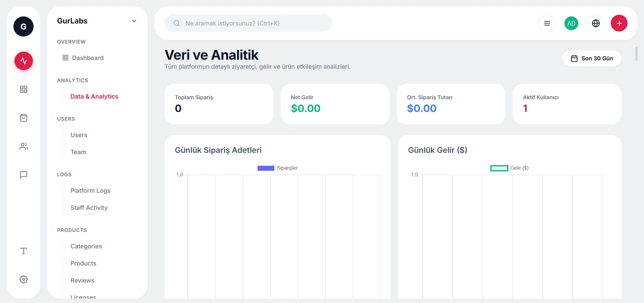Click the Net Gelir $0.00 value
Screen dimensions: 644x303
point(305,108)
